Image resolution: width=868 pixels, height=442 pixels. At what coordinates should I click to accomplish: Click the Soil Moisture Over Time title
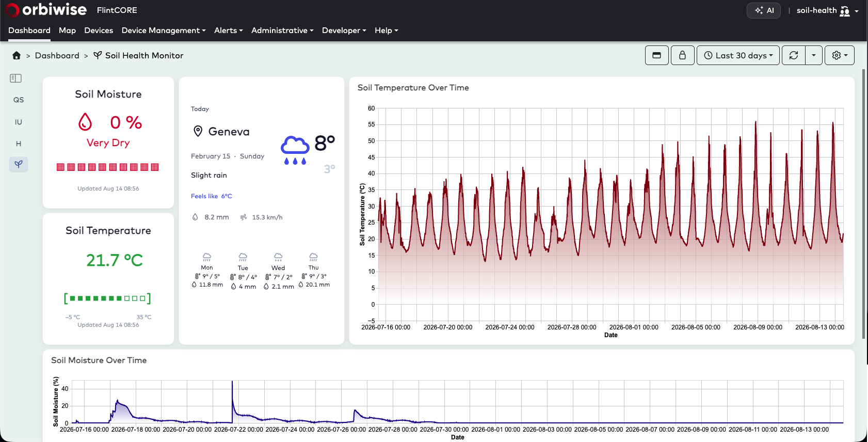[99, 360]
